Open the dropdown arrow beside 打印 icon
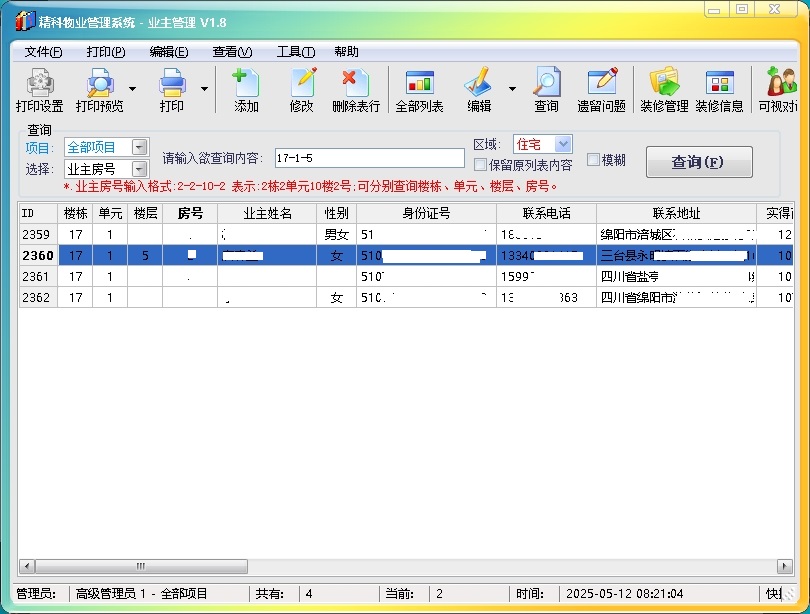This screenshot has width=810, height=614. point(204,89)
